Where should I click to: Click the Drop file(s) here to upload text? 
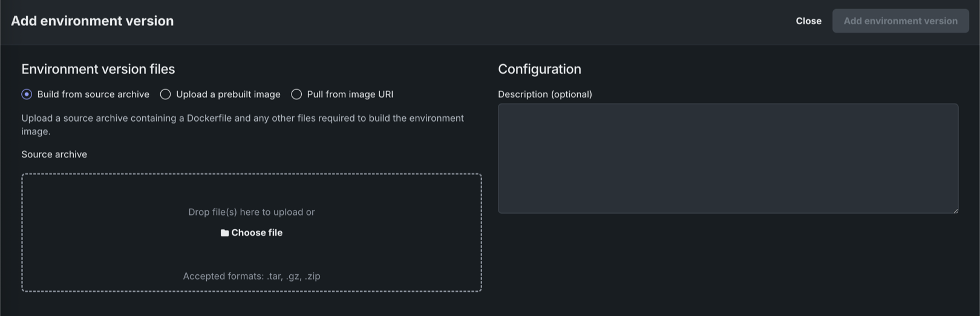tap(252, 212)
